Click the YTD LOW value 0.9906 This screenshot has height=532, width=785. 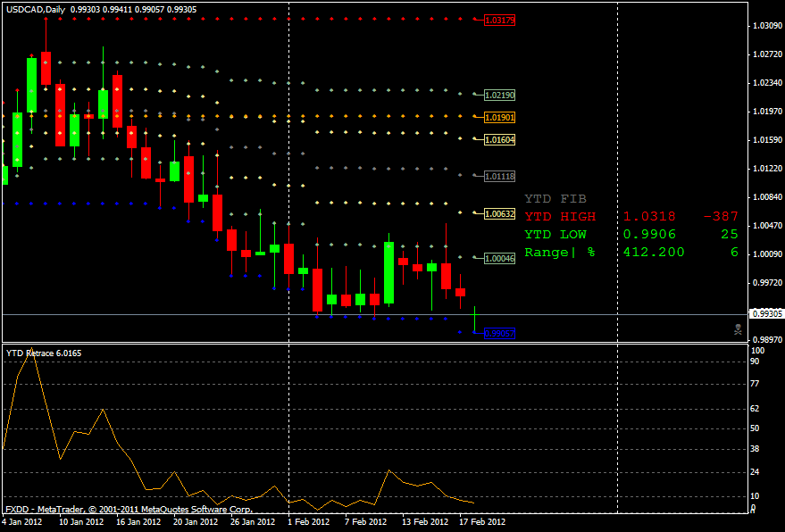point(649,235)
